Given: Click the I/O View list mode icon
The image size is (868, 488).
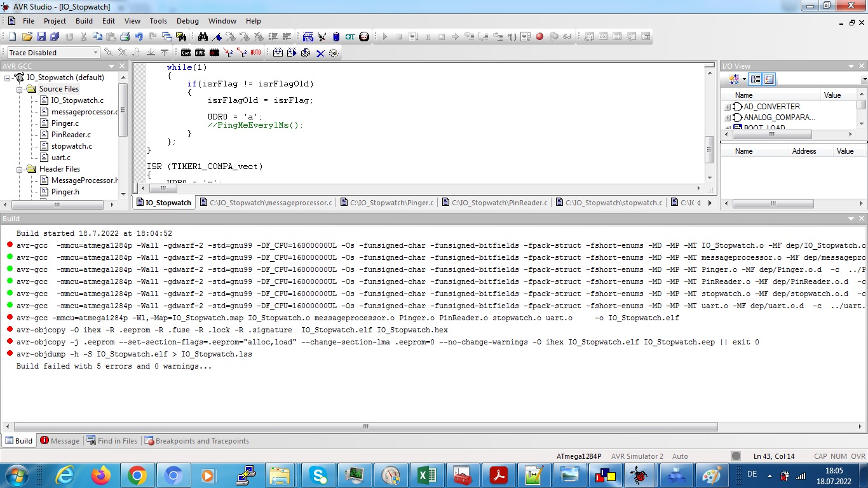Looking at the screenshot, I should point(769,79).
